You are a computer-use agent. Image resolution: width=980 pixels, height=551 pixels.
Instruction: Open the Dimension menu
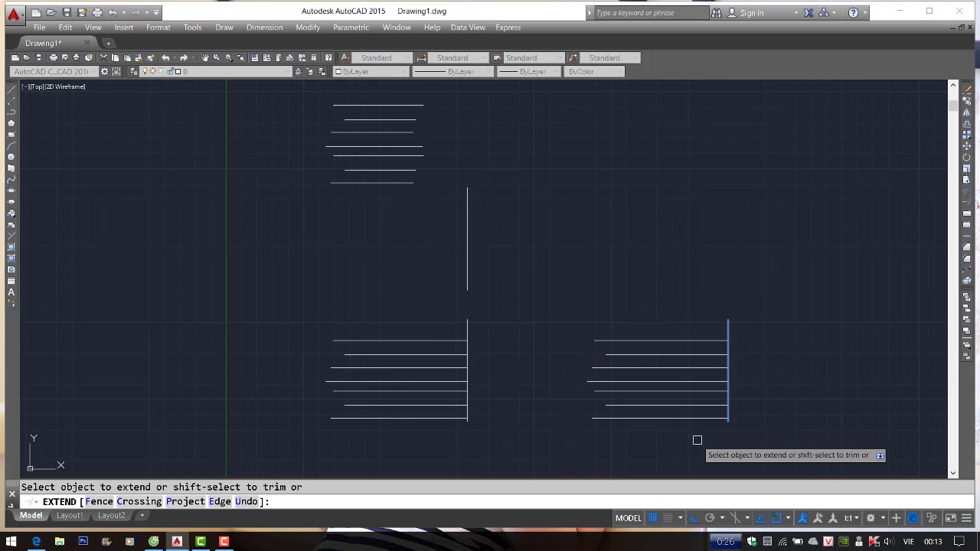[264, 28]
